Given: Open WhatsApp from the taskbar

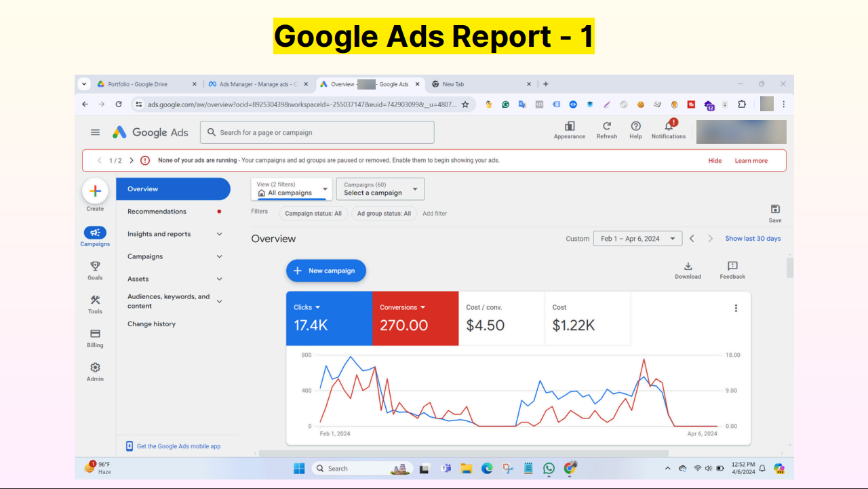Looking at the screenshot, I should click(549, 468).
